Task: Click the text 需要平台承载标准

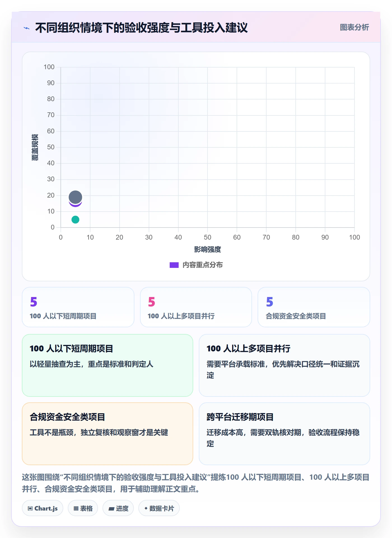Action: (x=236, y=364)
